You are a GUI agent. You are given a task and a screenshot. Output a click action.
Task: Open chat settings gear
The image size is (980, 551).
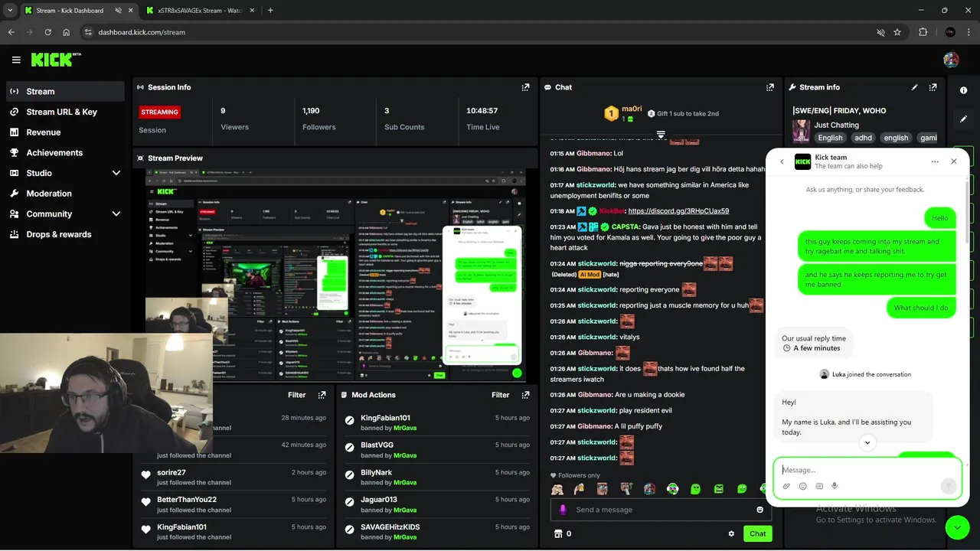731,533
